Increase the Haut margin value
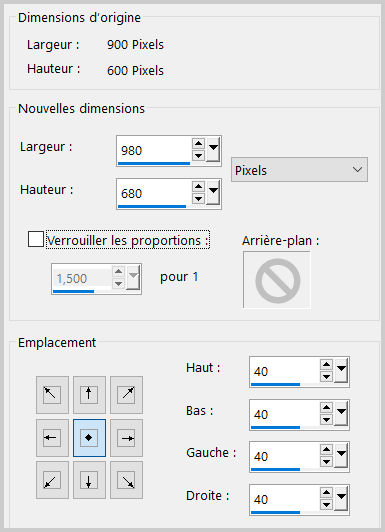Viewport: 385px width, 532px height. click(x=326, y=365)
